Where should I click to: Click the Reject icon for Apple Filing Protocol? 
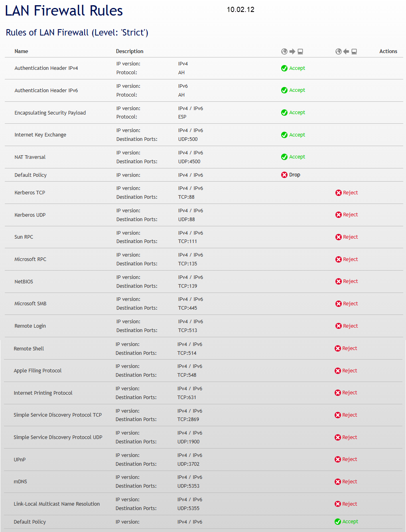[338, 371]
